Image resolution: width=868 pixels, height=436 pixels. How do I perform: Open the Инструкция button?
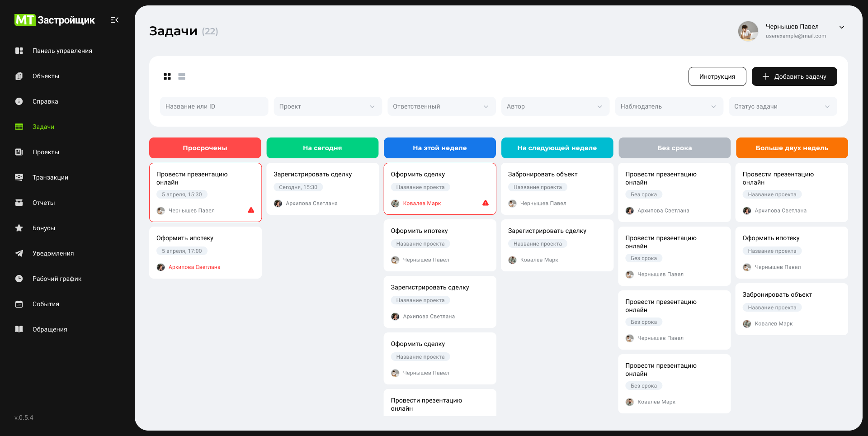click(x=717, y=76)
